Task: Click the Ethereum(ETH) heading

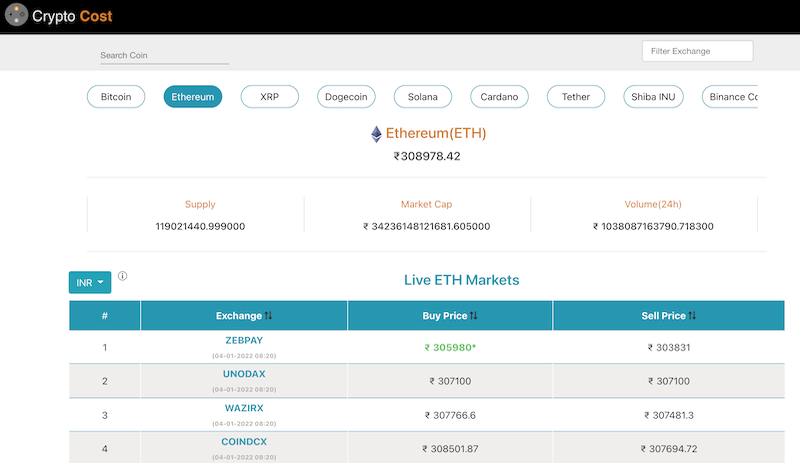Action: pos(436,133)
